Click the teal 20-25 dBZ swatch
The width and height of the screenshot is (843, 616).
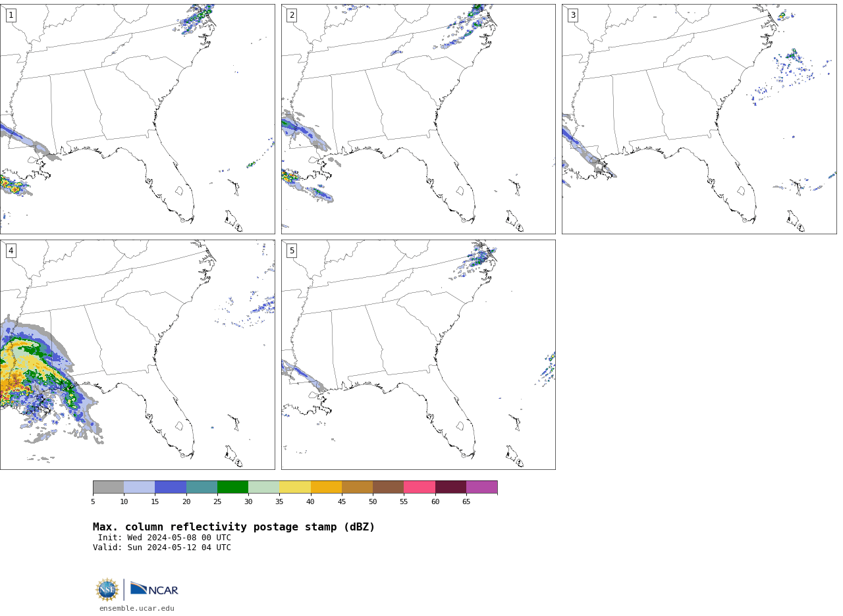[202, 487]
